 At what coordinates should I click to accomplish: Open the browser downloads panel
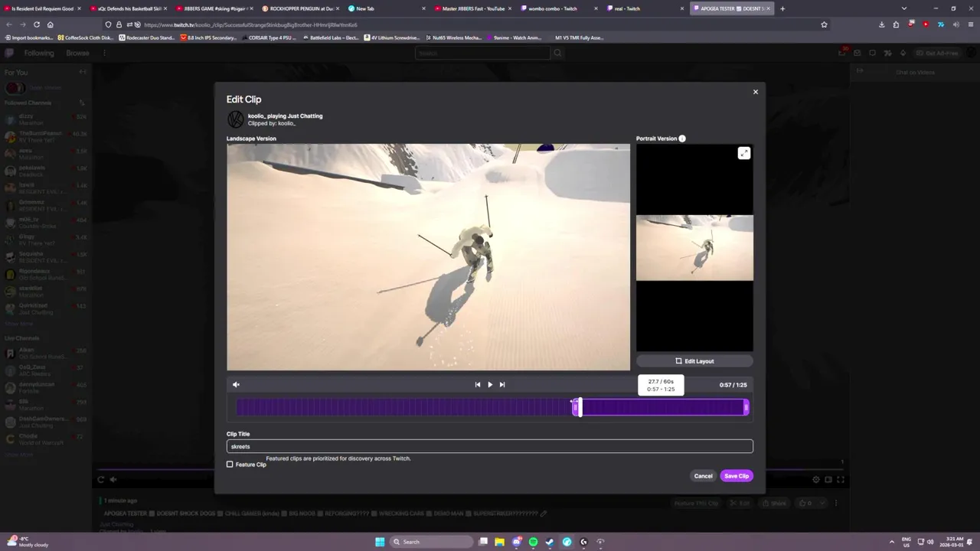(x=881, y=24)
